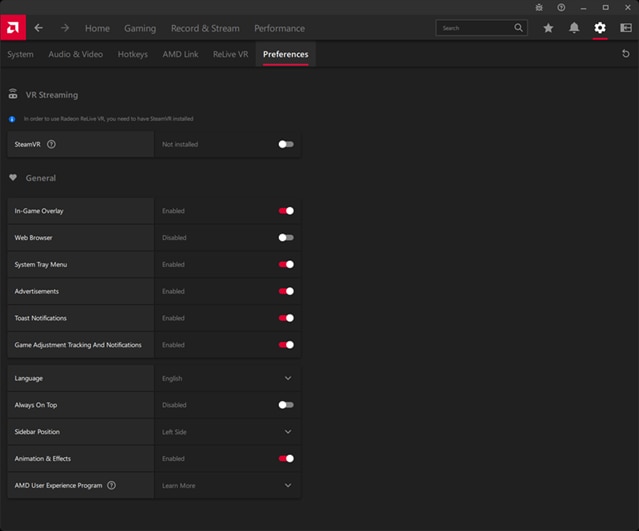Click the 'Sidebar Position' label
Viewport: 639px width, 531px height.
pyautogui.click(x=37, y=432)
